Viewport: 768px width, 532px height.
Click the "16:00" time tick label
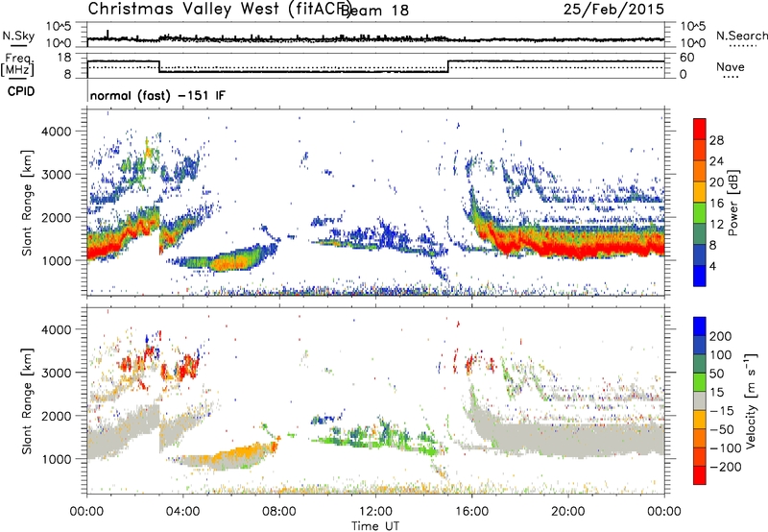click(471, 512)
